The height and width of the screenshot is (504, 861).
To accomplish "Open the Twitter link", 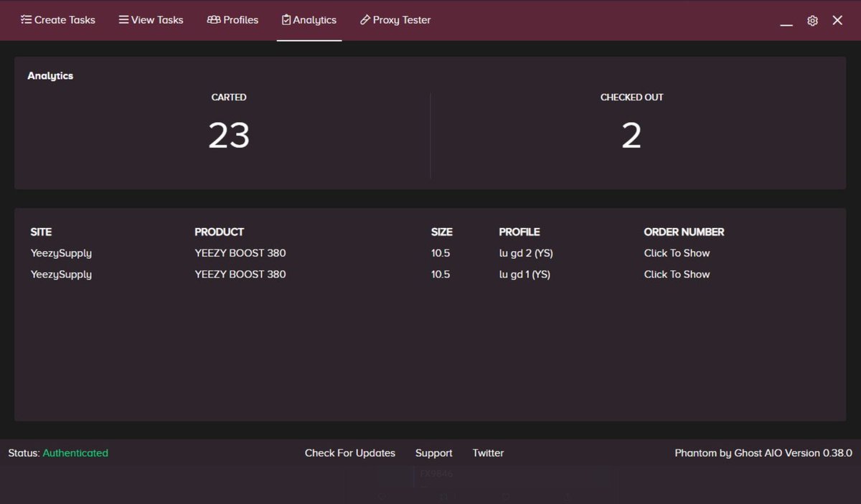I will tap(488, 453).
